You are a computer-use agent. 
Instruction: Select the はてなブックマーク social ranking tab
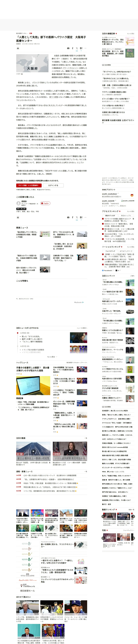coord(126,251)
